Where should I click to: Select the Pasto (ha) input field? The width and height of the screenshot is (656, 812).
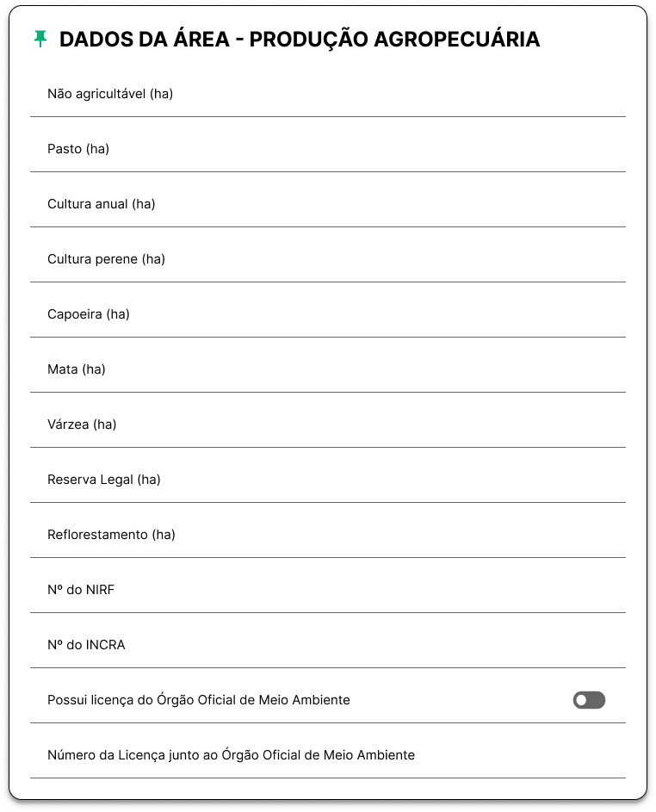point(328,149)
